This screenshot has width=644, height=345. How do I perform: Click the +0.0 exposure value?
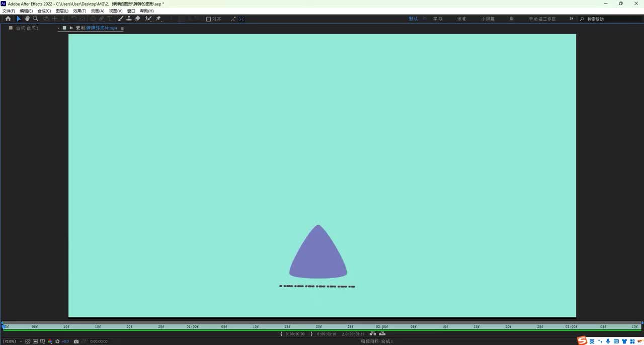point(65,341)
